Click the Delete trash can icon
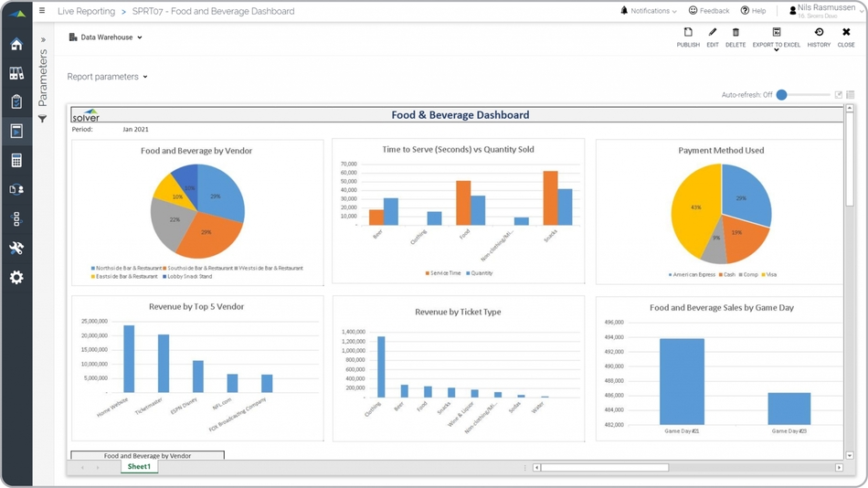Viewport: 868px width, 488px height. click(736, 37)
